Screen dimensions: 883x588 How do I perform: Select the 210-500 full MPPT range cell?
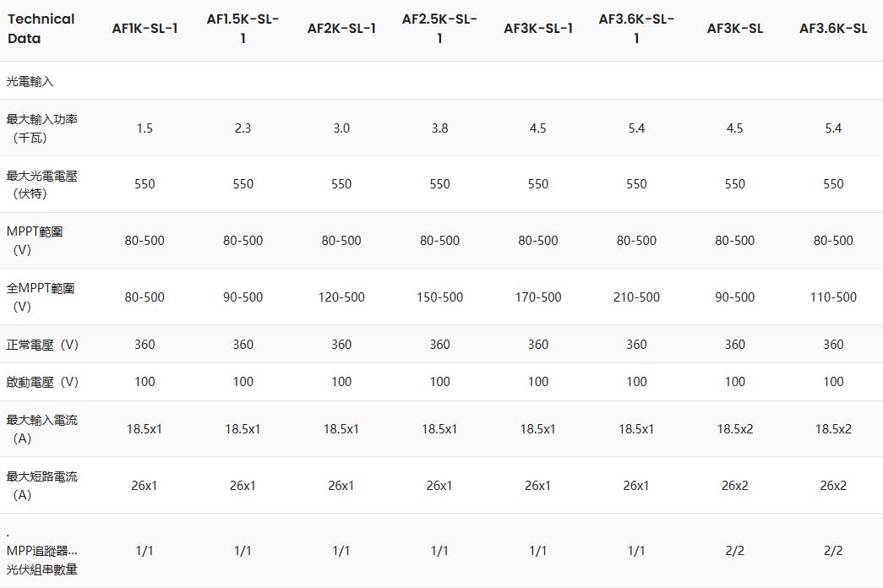coord(636,297)
